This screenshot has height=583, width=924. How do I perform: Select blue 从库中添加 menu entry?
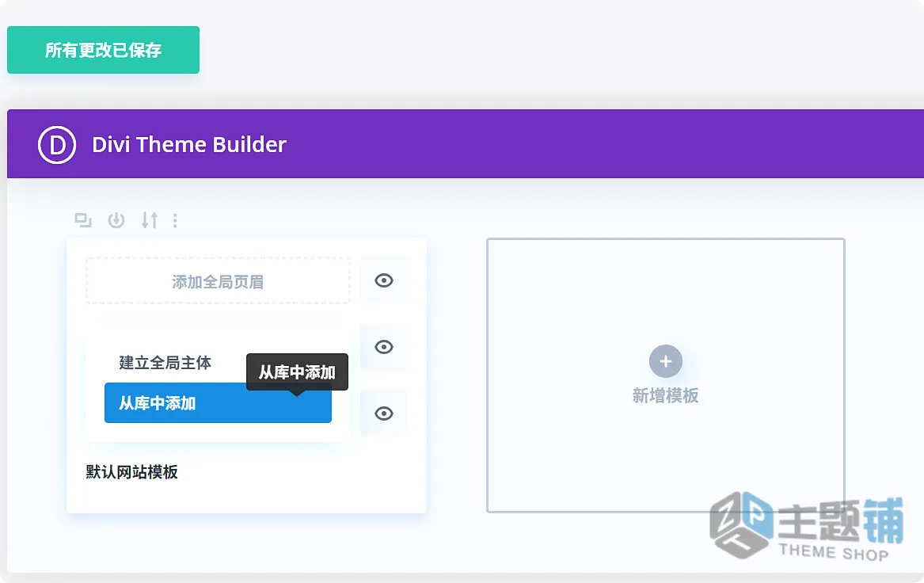click(218, 403)
